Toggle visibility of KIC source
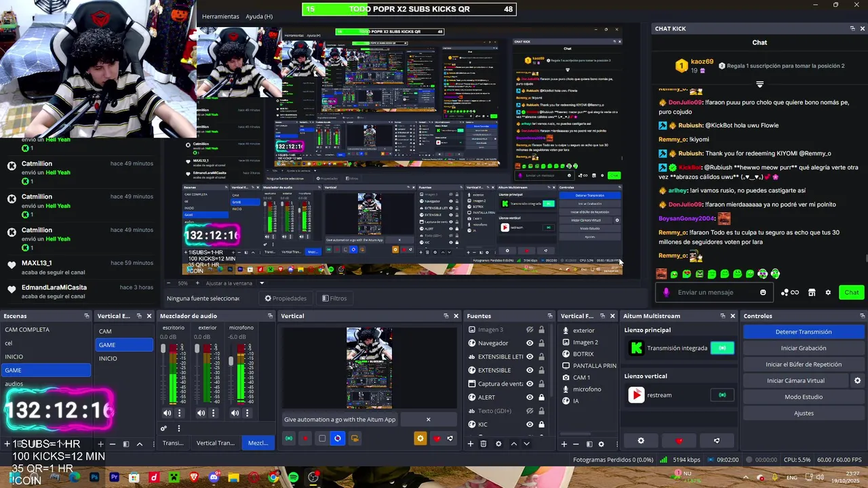Image resolution: width=868 pixels, height=488 pixels. [x=530, y=424]
